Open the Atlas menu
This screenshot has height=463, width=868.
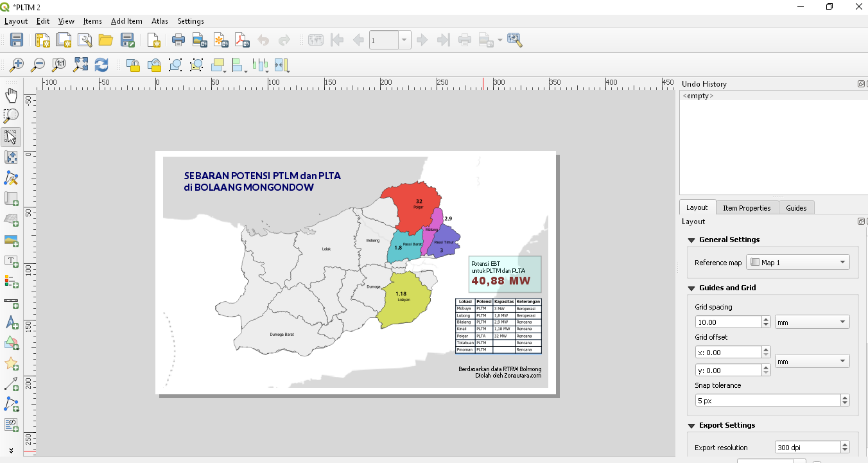[x=159, y=21]
